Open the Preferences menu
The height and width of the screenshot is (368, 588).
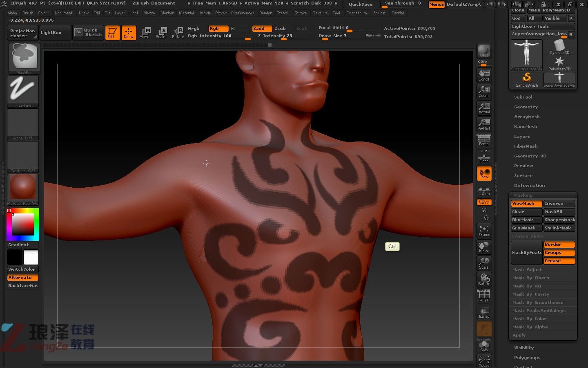(x=243, y=13)
